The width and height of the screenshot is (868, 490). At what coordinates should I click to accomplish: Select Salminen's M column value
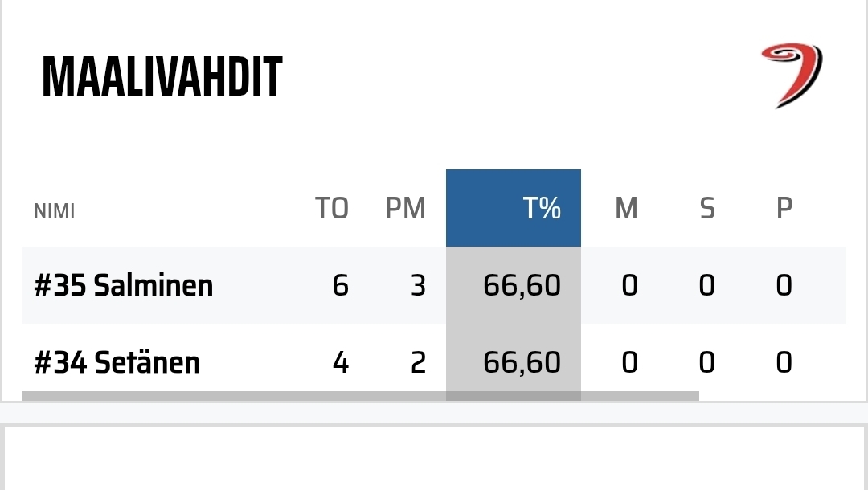point(629,285)
